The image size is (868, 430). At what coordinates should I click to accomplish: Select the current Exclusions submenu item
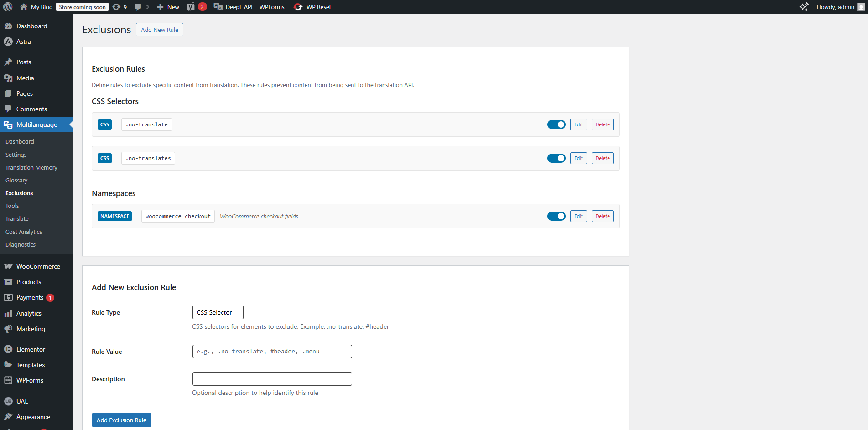click(19, 193)
